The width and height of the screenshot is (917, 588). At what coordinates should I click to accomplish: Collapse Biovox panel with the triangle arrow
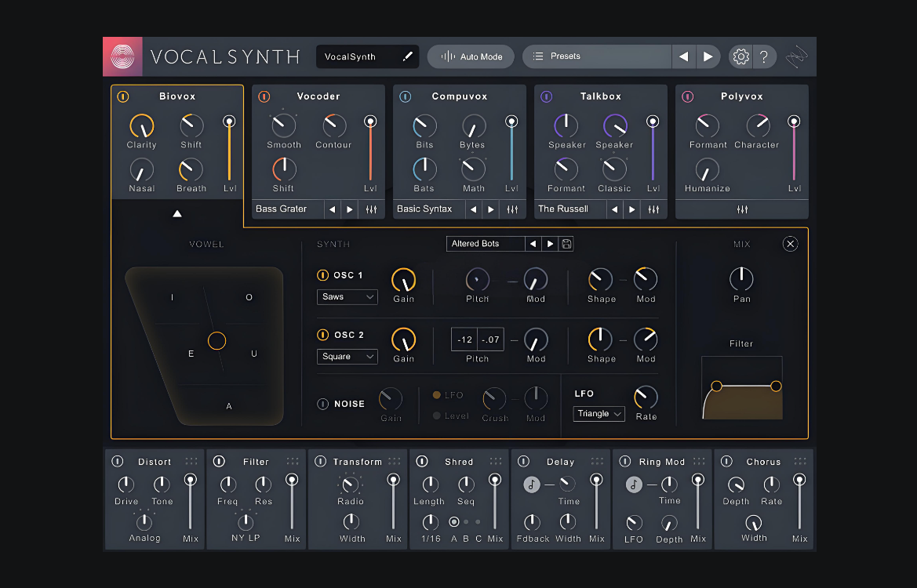tap(177, 214)
